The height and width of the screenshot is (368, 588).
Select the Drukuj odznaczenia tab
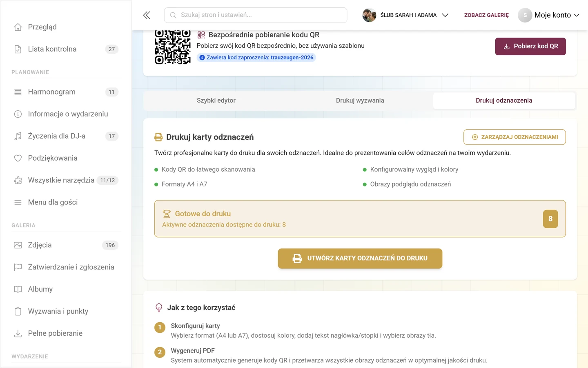(x=504, y=101)
